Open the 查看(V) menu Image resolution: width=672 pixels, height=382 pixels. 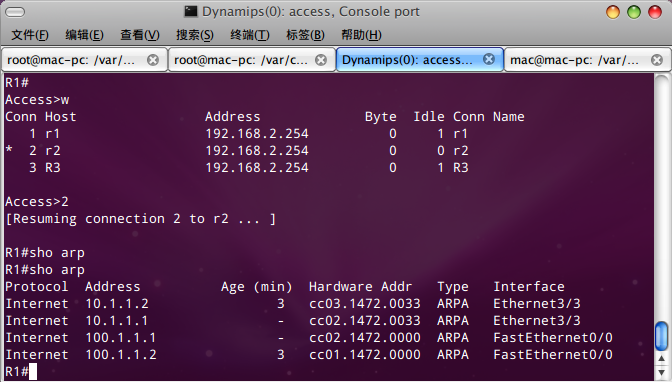[x=140, y=35]
